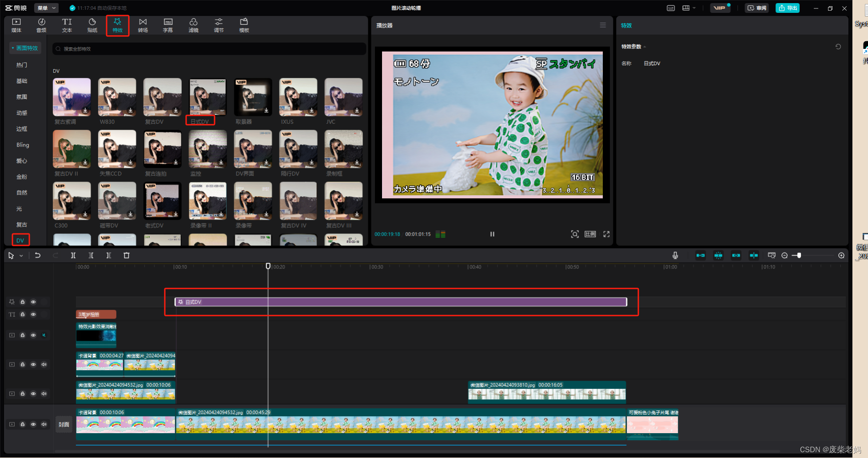
Task: Start voice recording with microphone icon
Action: (675, 256)
